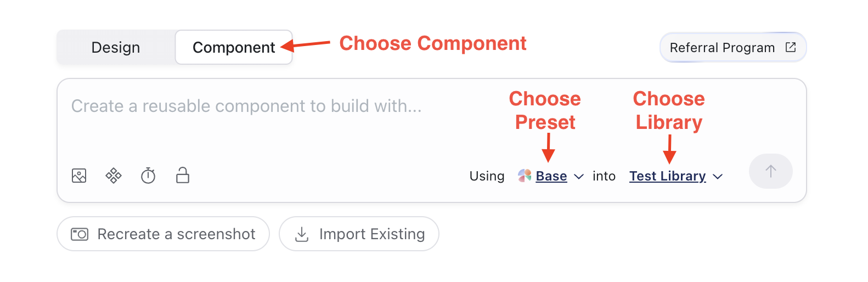Click the Import Existing button
The height and width of the screenshot is (282, 868).
[x=359, y=234]
